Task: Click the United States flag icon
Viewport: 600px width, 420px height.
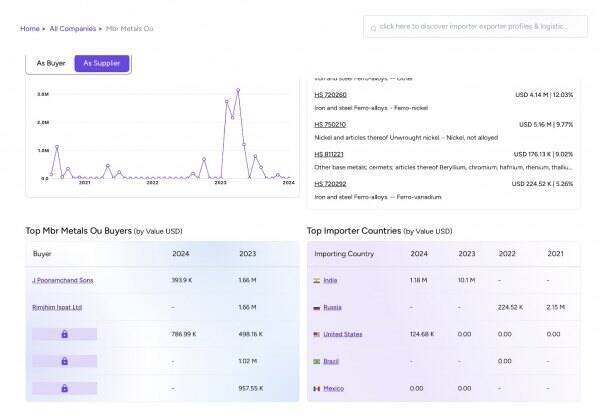Action: (317, 334)
